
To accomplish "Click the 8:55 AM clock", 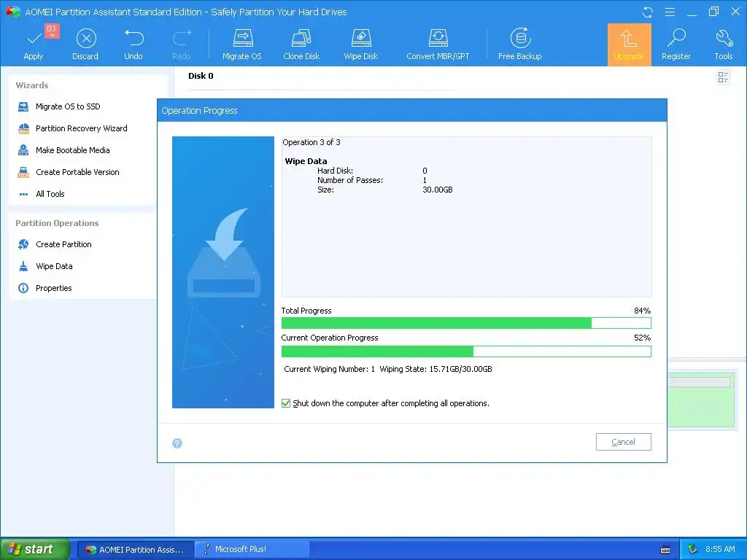I will (720, 550).
